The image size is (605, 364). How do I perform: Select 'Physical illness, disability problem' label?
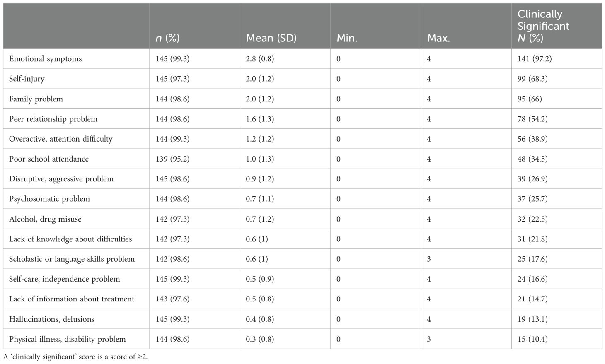(67, 339)
